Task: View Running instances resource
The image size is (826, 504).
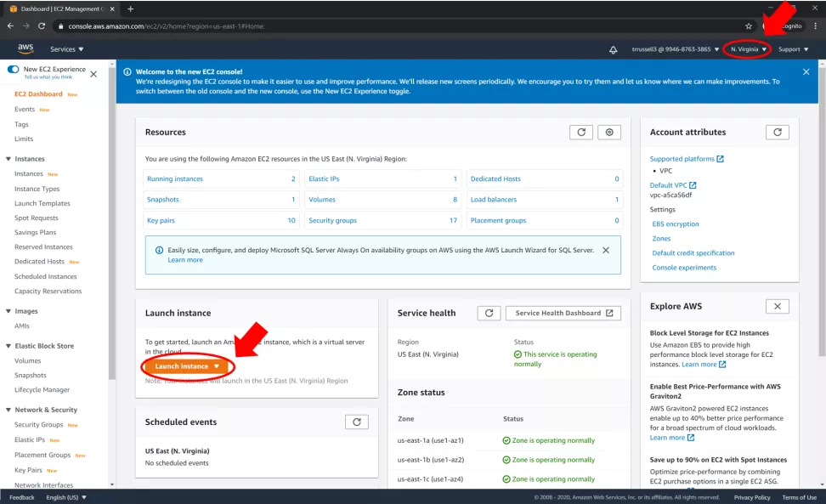Action: (x=175, y=179)
